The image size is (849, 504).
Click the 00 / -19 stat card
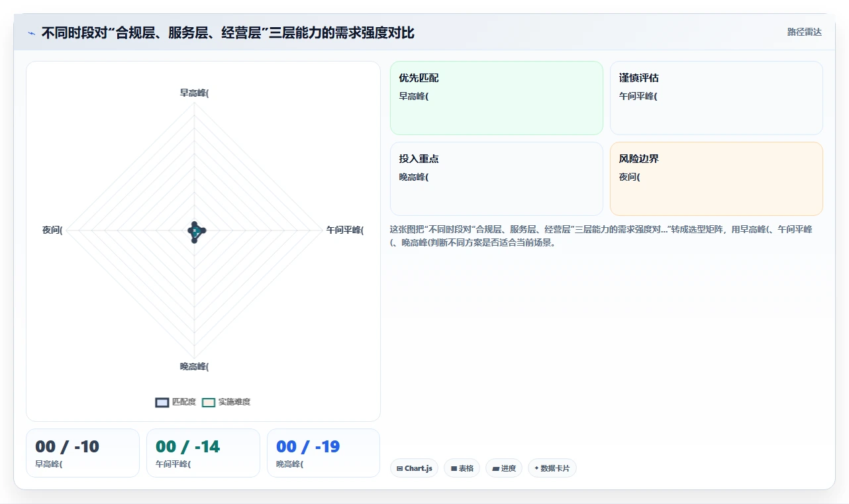pos(323,453)
